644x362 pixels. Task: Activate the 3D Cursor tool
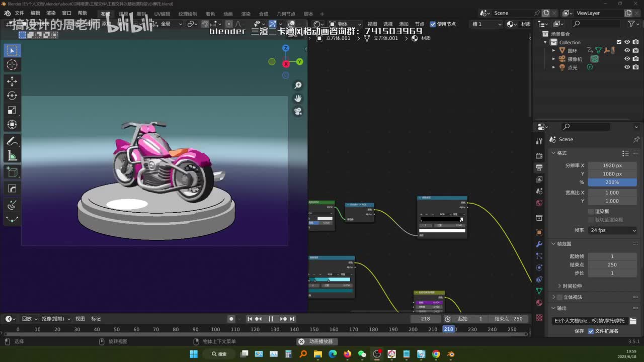pos(12,65)
